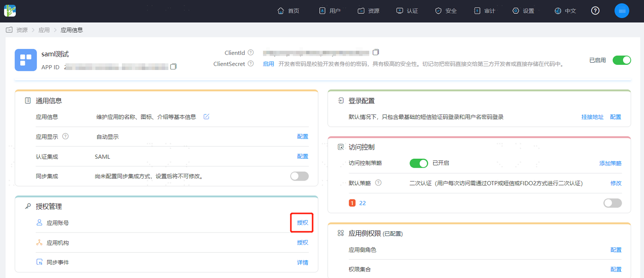The height and width of the screenshot is (278, 644).
Task: Switch language via 中文 selector
Action: [x=565, y=11]
